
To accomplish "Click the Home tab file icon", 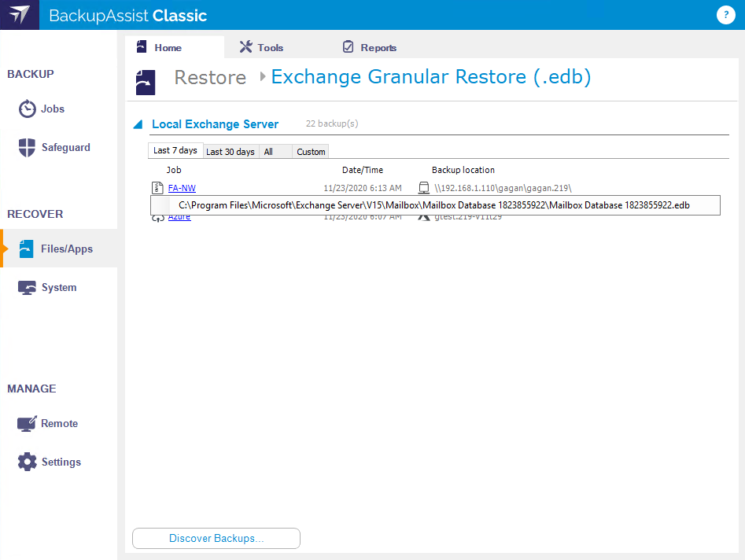I will click(x=142, y=46).
